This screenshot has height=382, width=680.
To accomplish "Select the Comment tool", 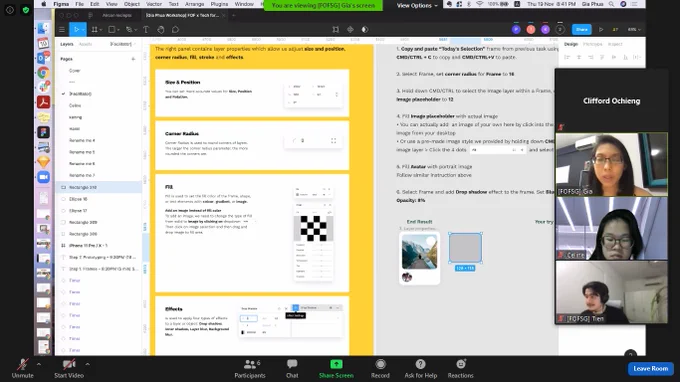I will tap(175, 29).
